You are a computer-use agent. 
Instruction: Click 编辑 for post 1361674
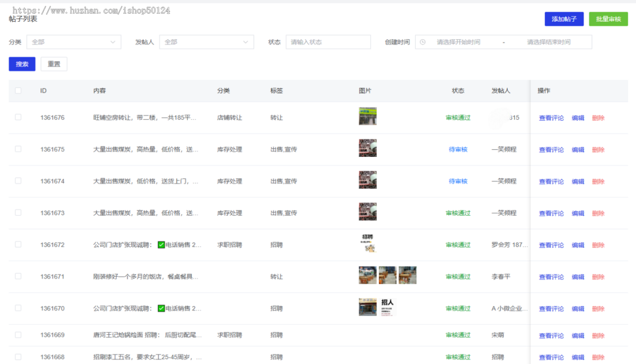pos(578,181)
